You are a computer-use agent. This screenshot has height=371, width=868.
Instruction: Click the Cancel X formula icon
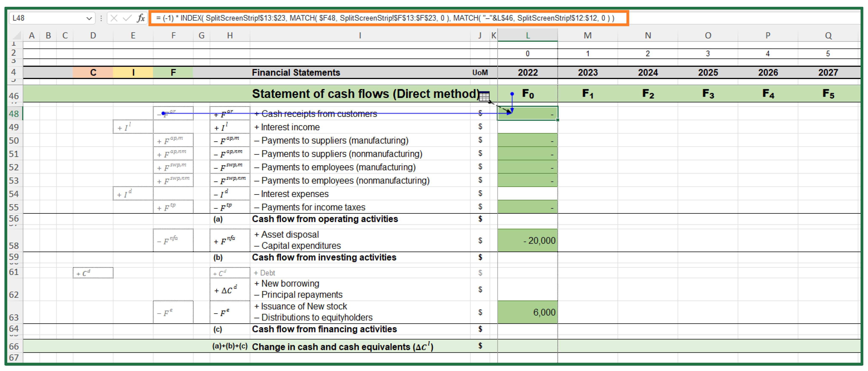tap(114, 18)
